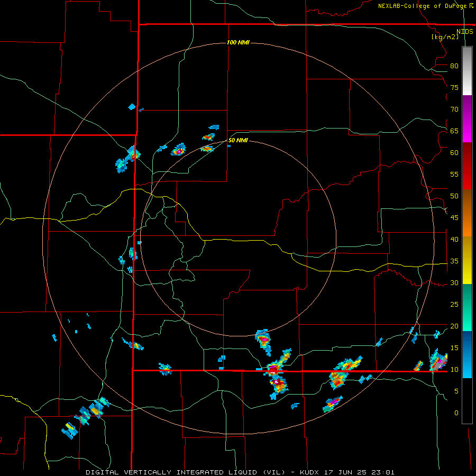
Task: Click the scale value "80"
Action: tap(454, 66)
